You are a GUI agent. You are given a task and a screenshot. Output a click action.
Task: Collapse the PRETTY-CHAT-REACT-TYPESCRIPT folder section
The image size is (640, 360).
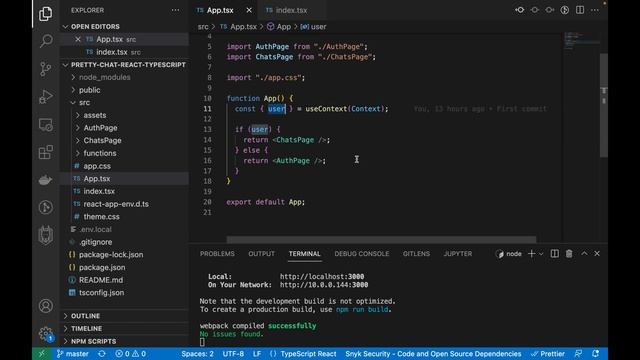124,65
